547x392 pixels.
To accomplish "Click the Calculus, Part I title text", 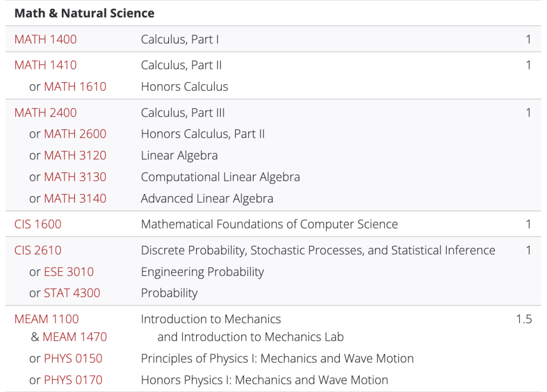I will coord(180,40).
